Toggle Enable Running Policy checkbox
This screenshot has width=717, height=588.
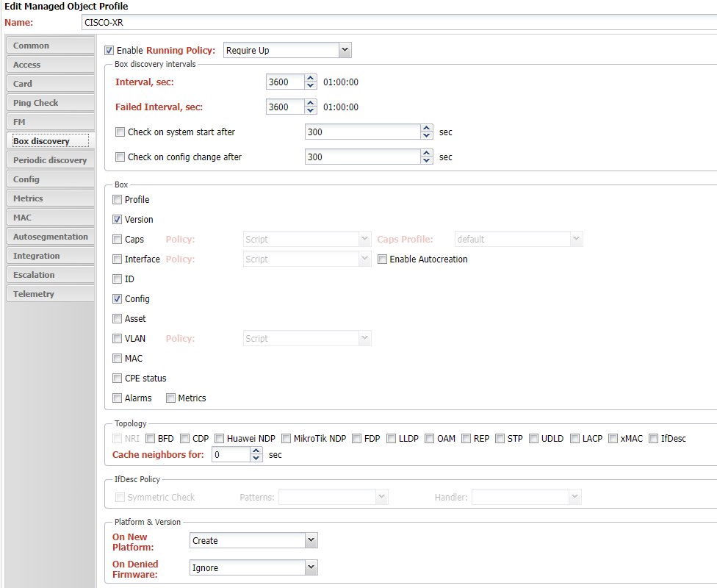(x=109, y=50)
